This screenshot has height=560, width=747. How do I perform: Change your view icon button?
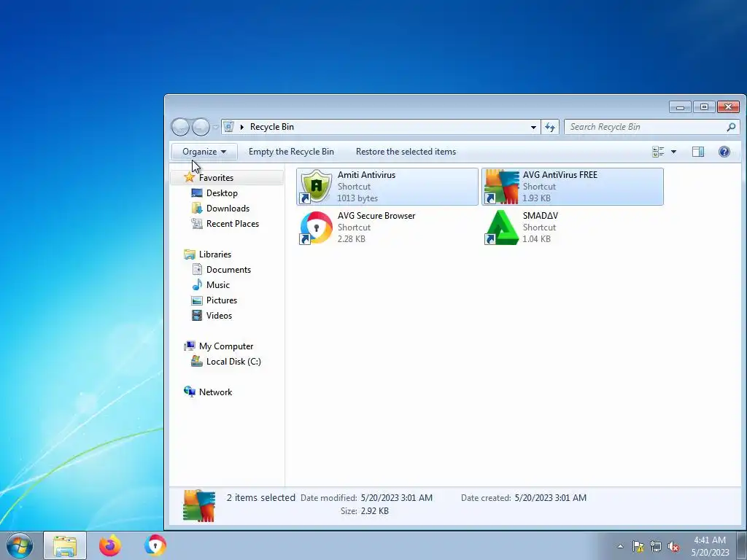[x=658, y=152]
